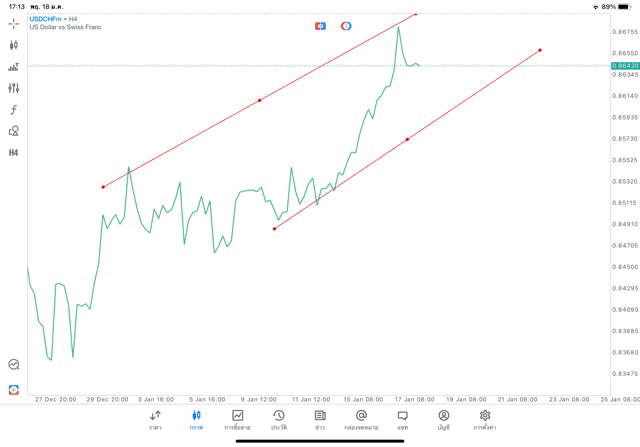This screenshot has height=447, width=640.
Task: Select the lower trendline's right end anchor point
Action: tap(540, 50)
